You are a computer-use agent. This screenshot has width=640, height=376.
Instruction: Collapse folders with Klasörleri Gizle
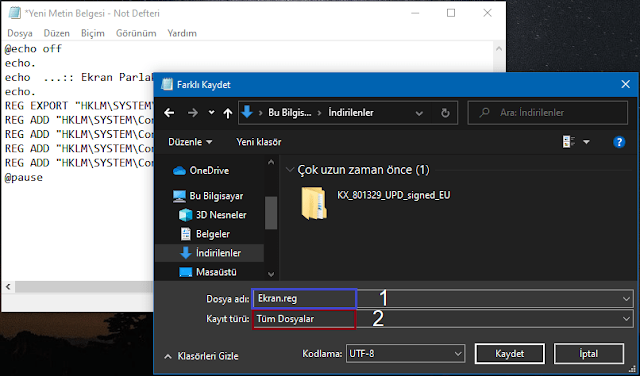[202, 356]
